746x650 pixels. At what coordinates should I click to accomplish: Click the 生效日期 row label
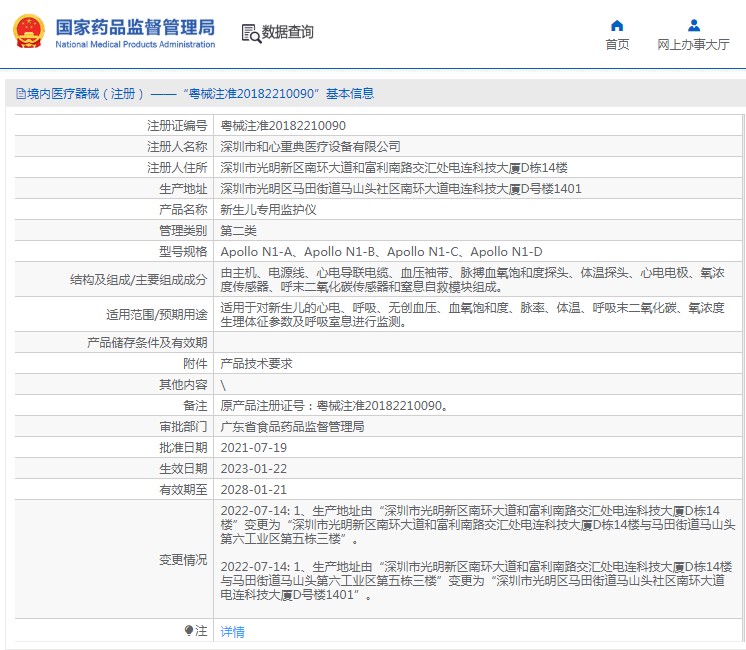tap(183, 469)
